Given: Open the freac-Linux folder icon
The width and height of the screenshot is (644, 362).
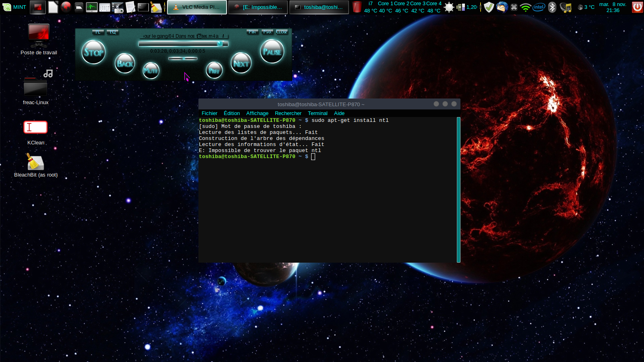Looking at the screenshot, I should [35, 85].
